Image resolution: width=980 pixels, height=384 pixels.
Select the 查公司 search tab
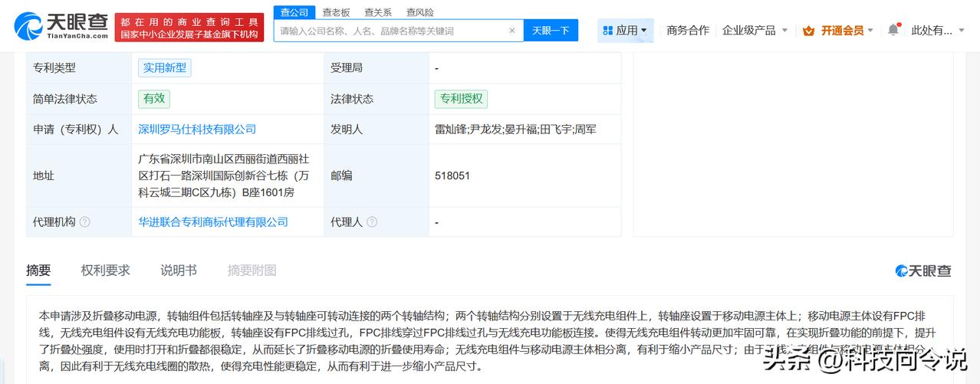click(x=294, y=12)
